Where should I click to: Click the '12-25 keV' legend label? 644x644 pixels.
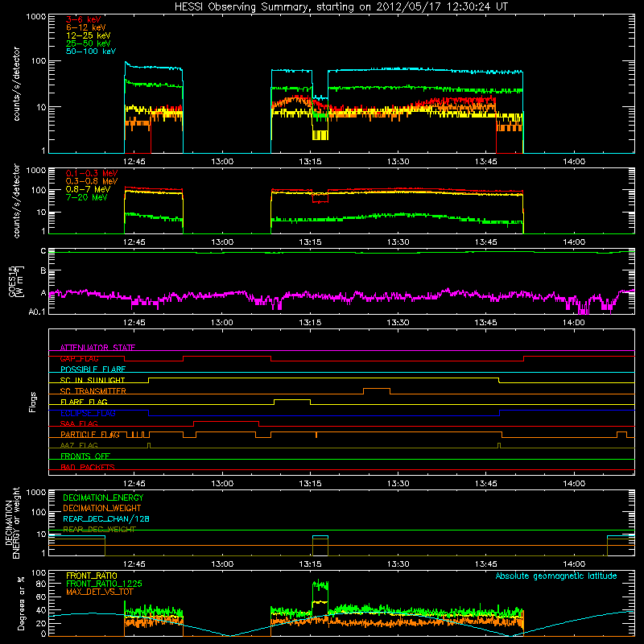tap(88, 35)
